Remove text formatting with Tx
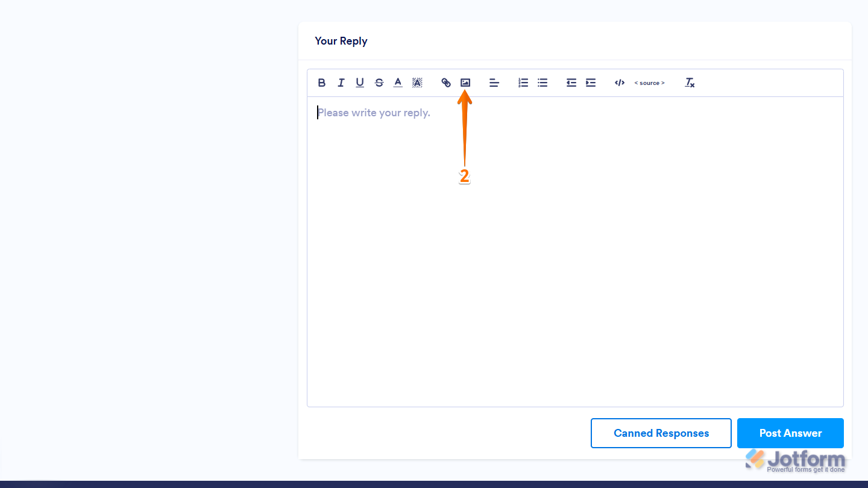The image size is (868, 488). [x=689, y=83]
